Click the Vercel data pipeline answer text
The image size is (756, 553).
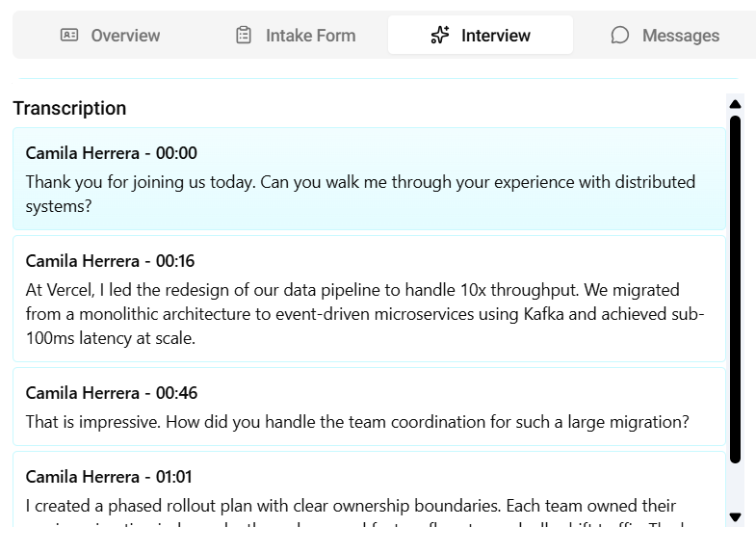tap(364, 314)
